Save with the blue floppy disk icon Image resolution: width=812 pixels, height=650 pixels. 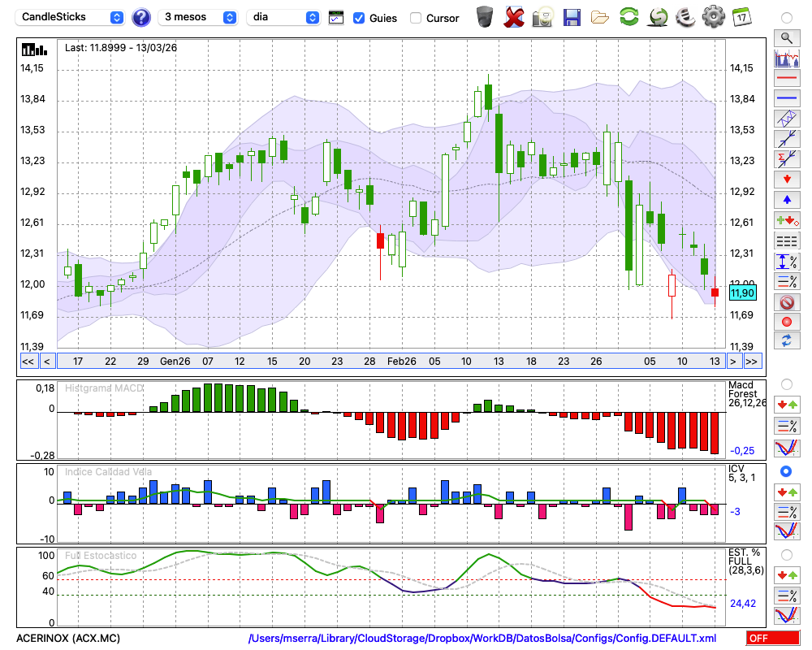572,16
